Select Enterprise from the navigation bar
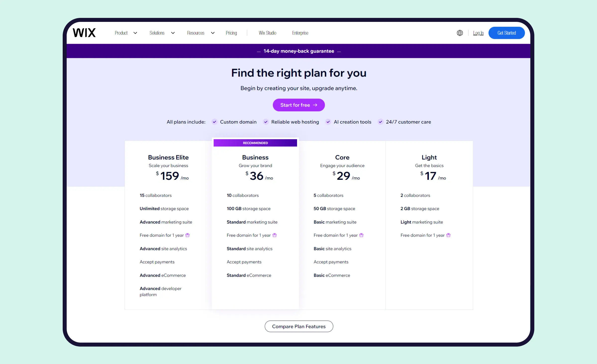Viewport: 597px width, 364px height. (300, 33)
